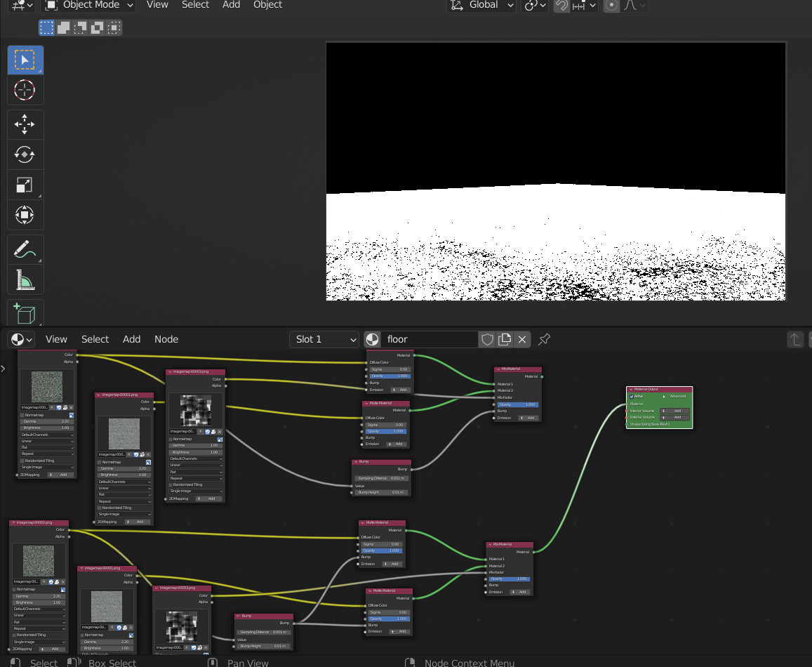This screenshot has width=812, height=667.
Task: Click the Add Cube tool icon
Action: [x=25, y=312]
